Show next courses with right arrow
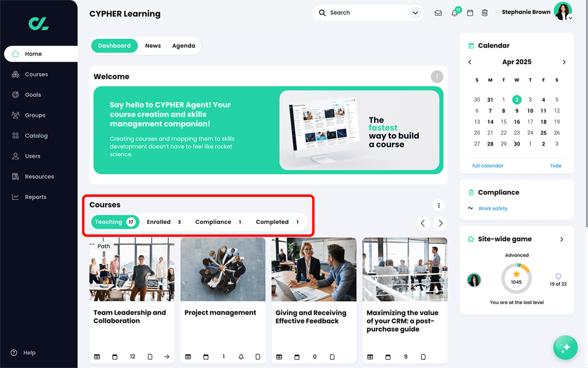Viewport: 588px width, 368px height. coord(440,223)
